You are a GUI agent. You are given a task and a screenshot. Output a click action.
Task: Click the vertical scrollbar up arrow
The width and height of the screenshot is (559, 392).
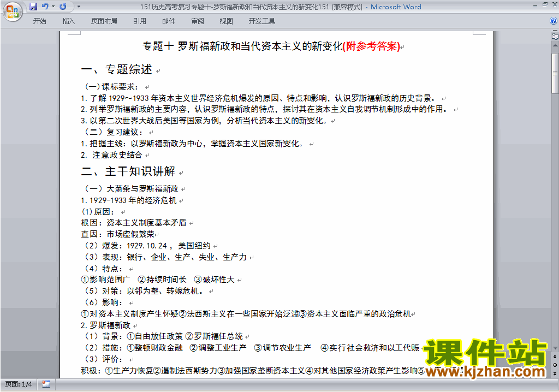pyautogui.click(x=555, y=46)
